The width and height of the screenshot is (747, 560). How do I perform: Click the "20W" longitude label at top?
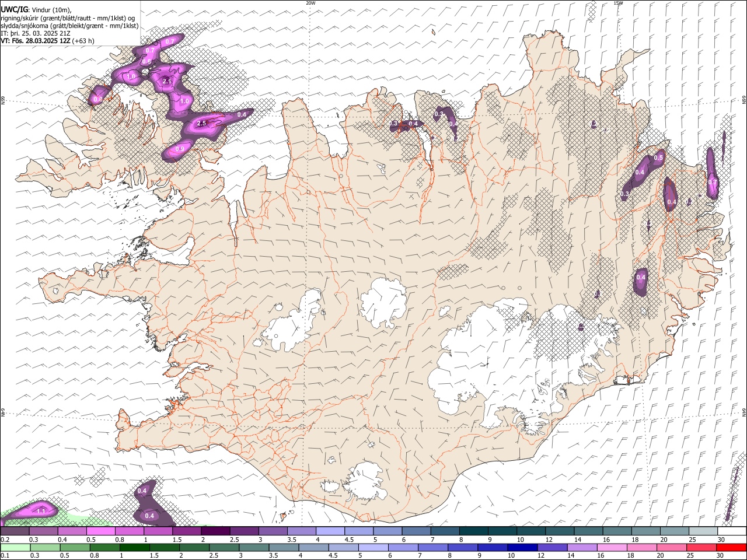310,3
